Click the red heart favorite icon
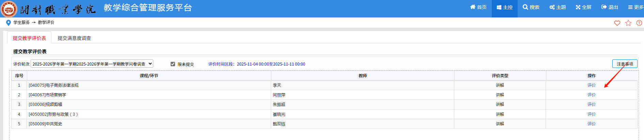Screen dimensions: 644x140 click(x=617, y=23)
